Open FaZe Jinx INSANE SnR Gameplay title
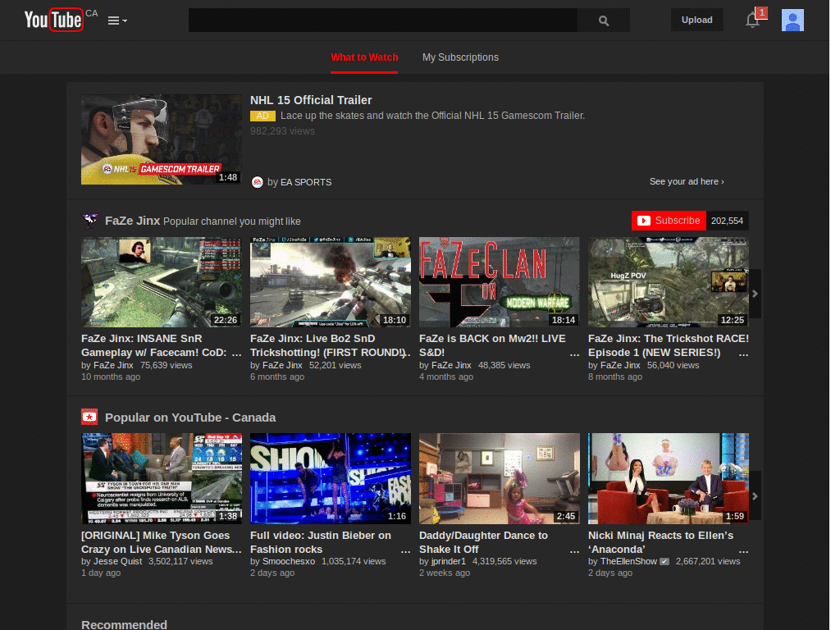The height and width of the screenshot is (630, 840). click(155, 345)
